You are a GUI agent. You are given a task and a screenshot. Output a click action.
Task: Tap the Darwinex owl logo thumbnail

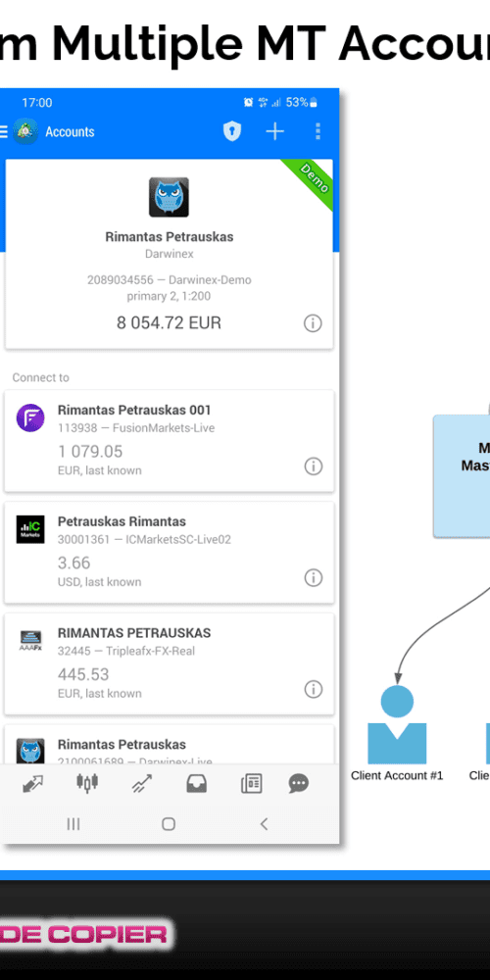tap(169, 198)
